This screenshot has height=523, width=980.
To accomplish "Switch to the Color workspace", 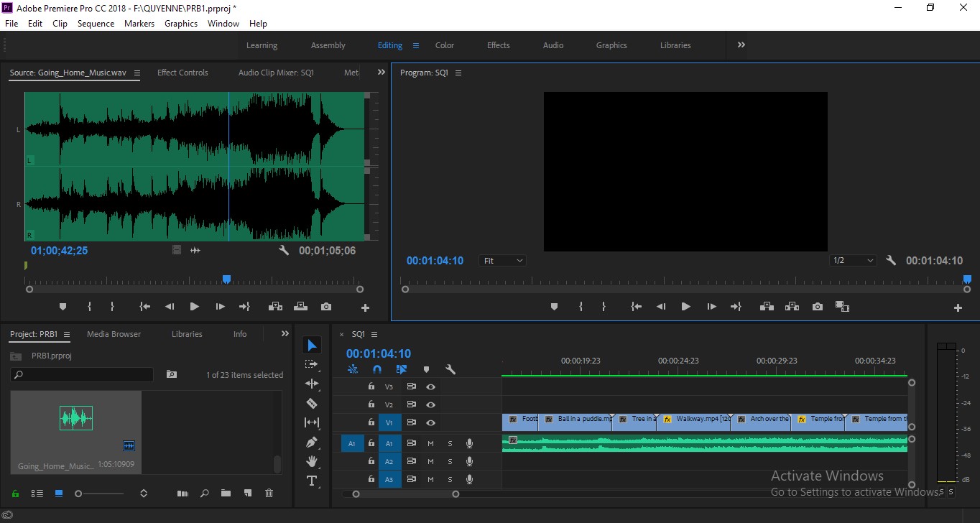I will [445, 45].
